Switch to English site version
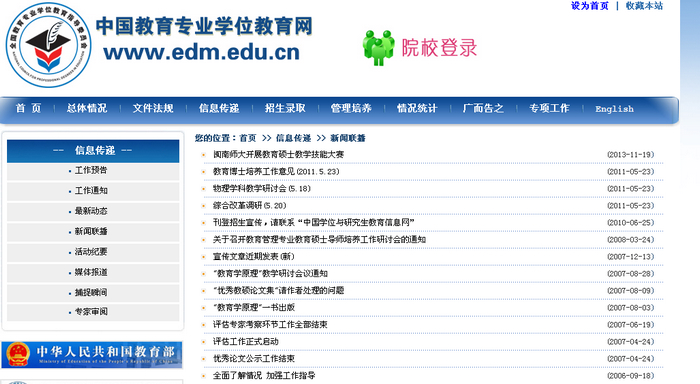 [614, 109]
